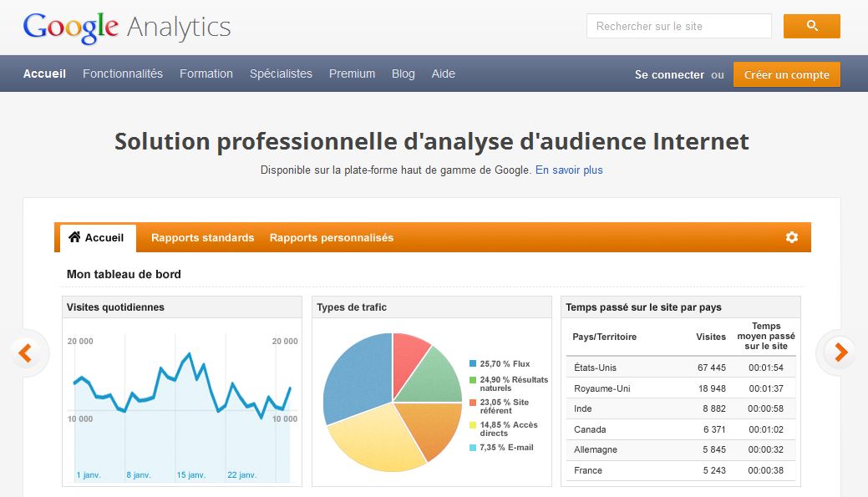
Task: Select the France row
Action: [681, 470]
